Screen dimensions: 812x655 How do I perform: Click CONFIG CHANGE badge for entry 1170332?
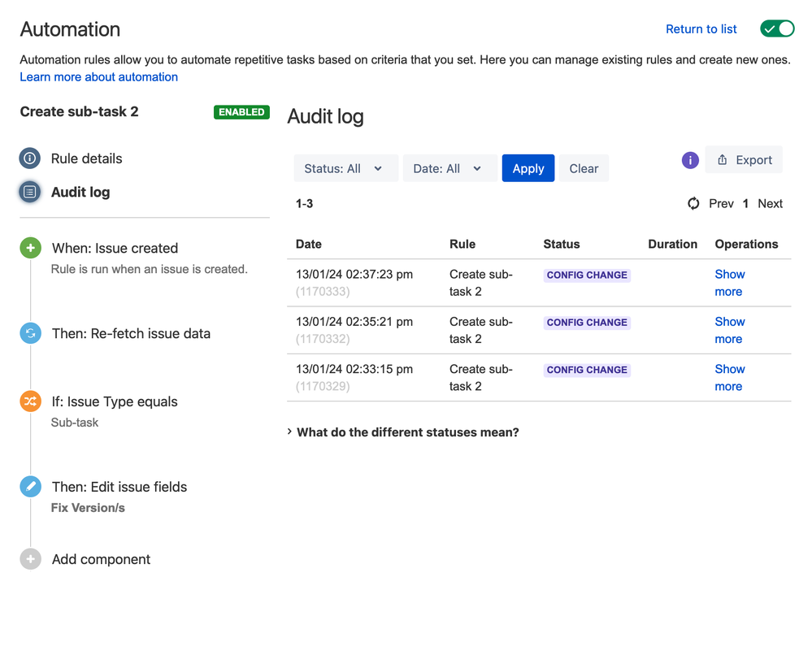tap(587, 323)
